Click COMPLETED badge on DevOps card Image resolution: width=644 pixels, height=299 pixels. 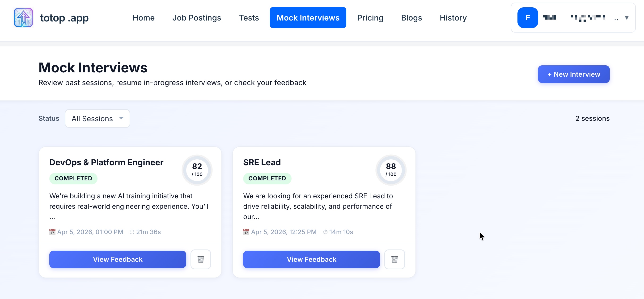point(73,178)
